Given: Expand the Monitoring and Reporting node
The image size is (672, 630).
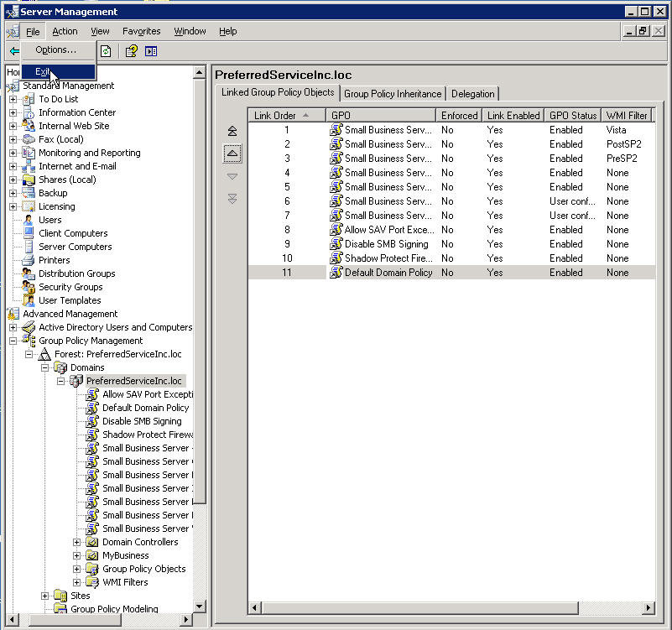Looking at the screenshot, I should tap(13, 153).
